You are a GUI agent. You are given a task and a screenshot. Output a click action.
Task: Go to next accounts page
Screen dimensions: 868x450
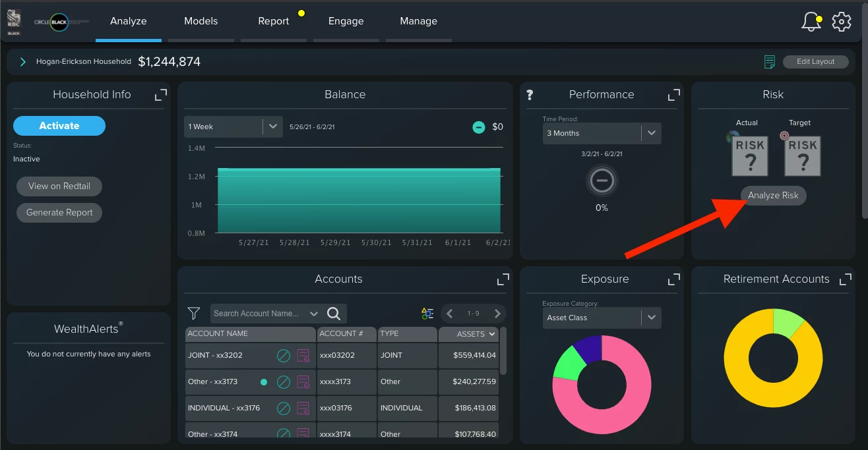pos(498,314)
